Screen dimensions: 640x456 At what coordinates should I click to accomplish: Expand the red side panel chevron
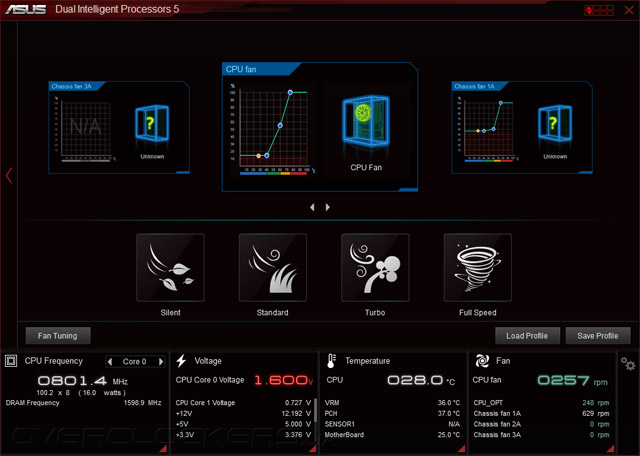(x=9, y=176)
